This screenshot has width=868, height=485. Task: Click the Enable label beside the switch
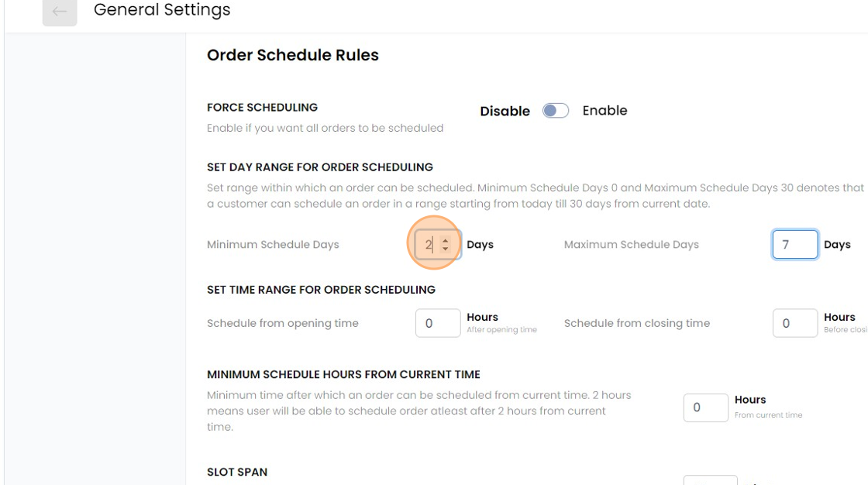pos(604,111)
